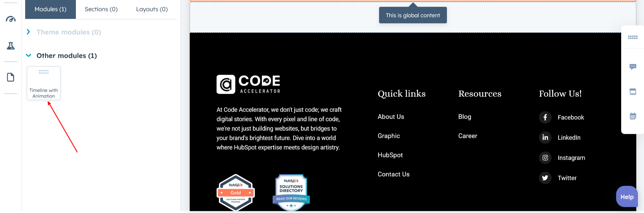Click the chat bubble icon on right panel
This screenshot has height=213, width=644.
click(633, 67)
